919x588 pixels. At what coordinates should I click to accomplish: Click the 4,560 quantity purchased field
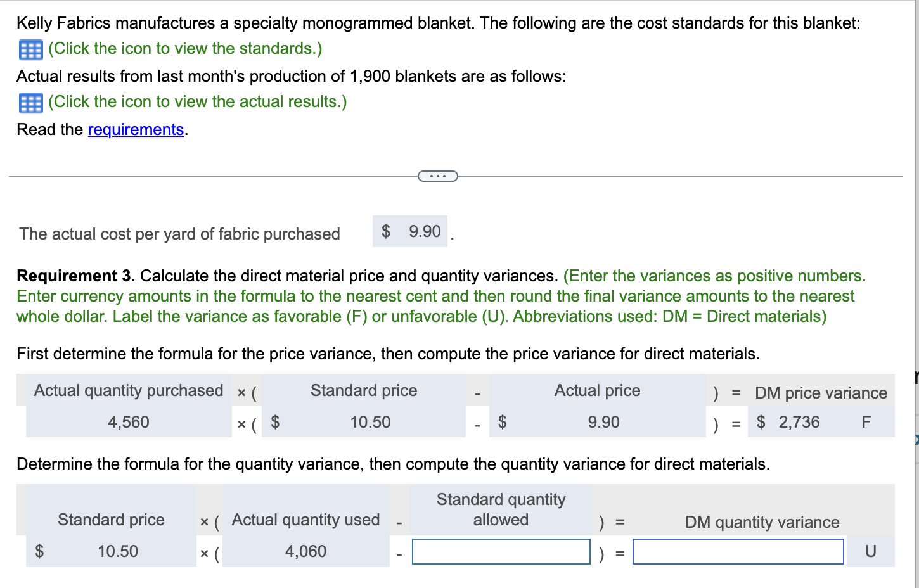129,422
